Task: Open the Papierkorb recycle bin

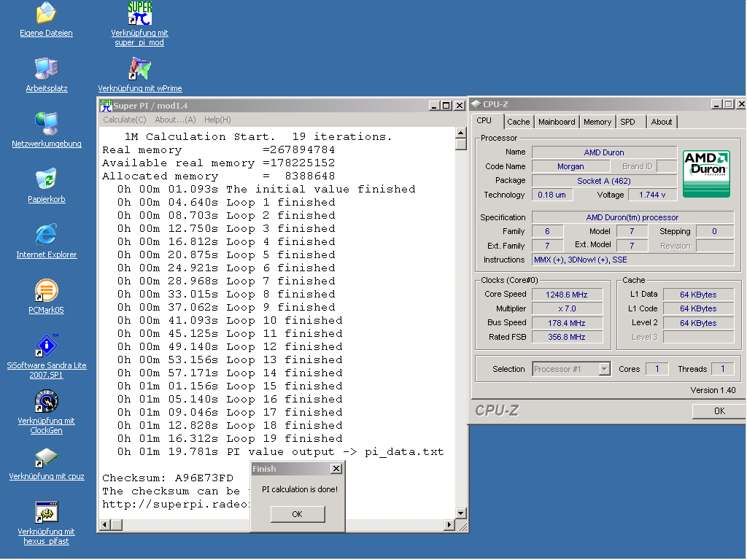Action: 46,179
